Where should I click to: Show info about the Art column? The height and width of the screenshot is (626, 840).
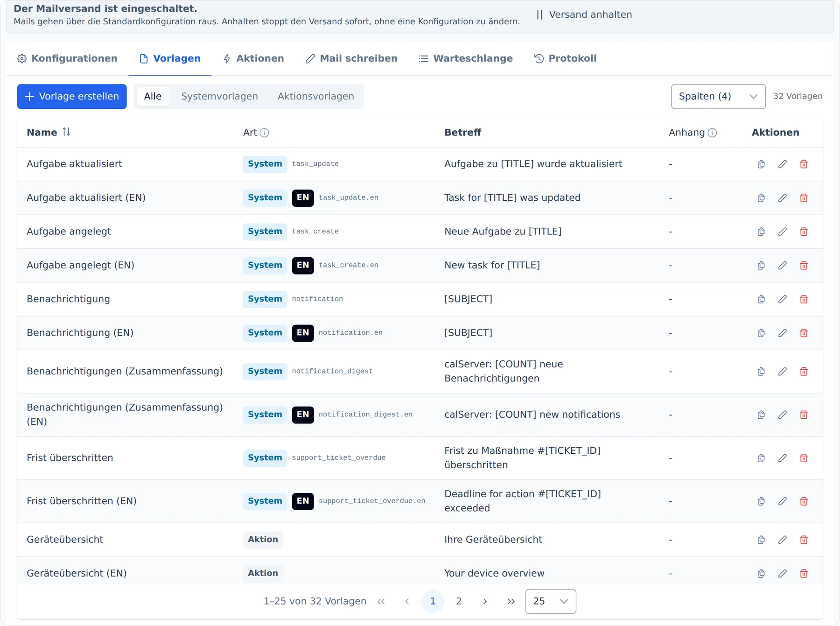pos(265,133)
